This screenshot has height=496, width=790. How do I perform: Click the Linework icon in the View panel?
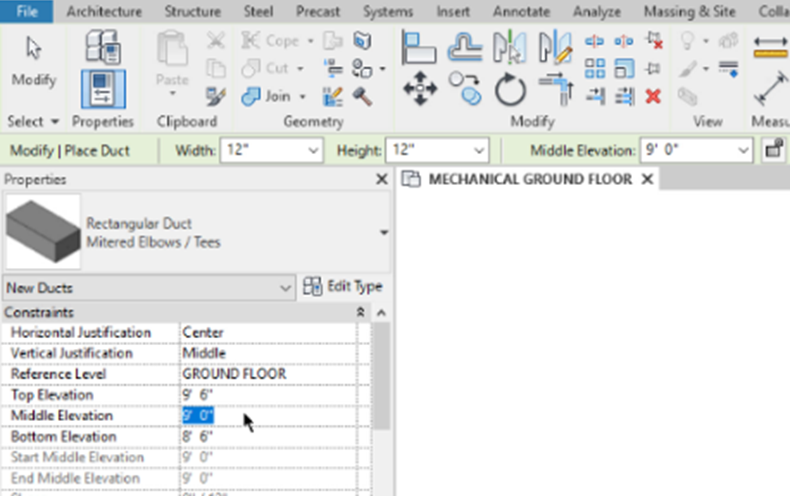[729, 68]
